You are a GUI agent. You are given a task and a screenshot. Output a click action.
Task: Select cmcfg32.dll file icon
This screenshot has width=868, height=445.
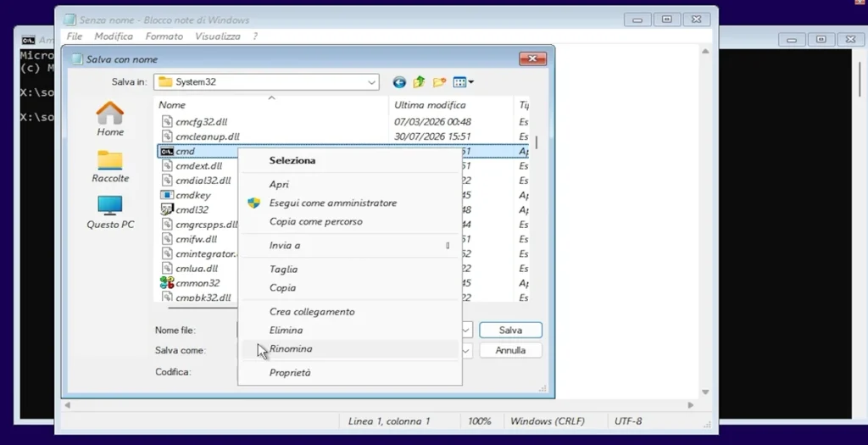coord(167,122)
